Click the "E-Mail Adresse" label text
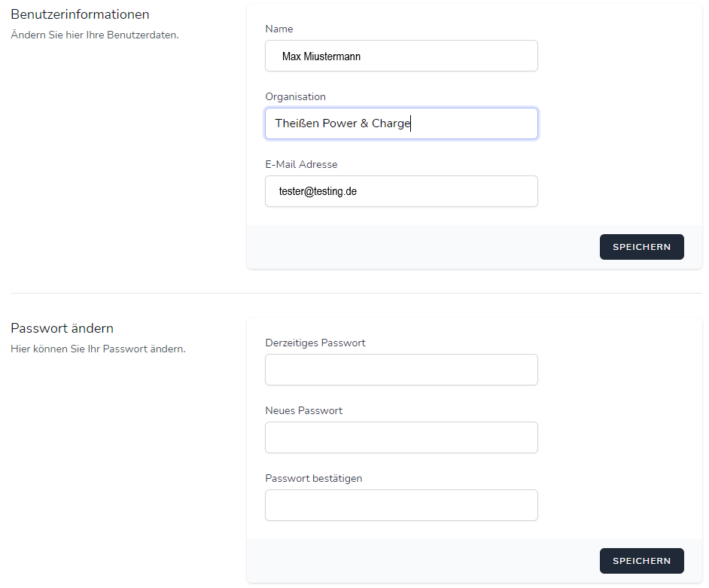Viewport: 709px width, 588px height. 301,164
